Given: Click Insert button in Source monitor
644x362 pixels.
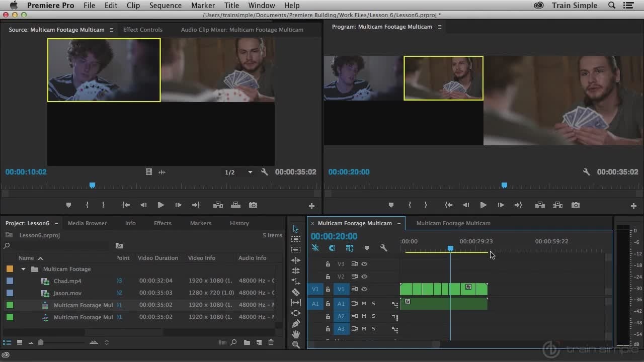Looking at the screenshot, I should click(218, 205).
